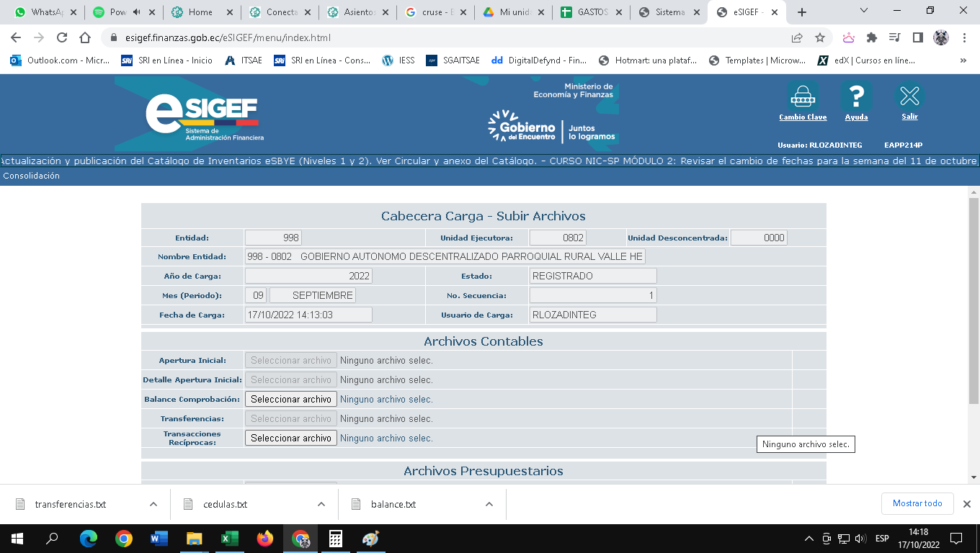
Task: Reload the page with the refresh icon
Action: coord(62,37)
